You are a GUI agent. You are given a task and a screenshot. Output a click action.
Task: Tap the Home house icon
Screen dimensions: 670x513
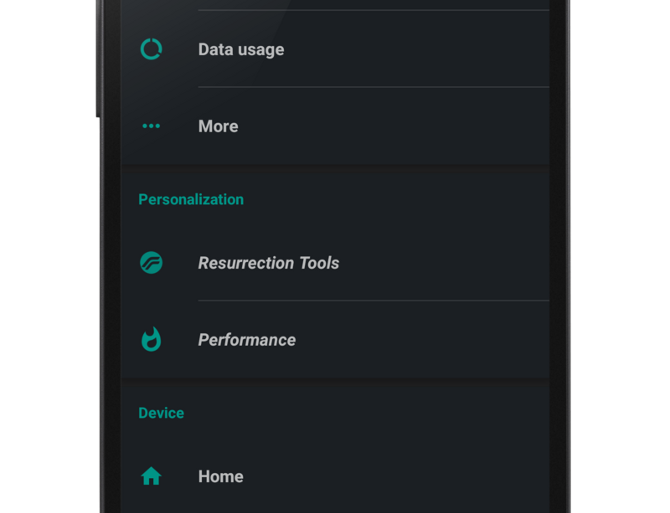click(x=151, y=477)
